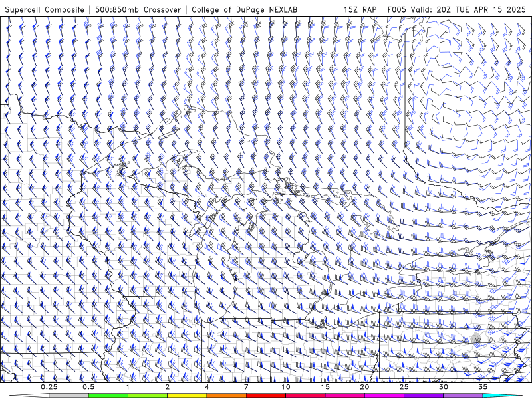The width and height of the screenshot is (532, 399).
Task: Click the legend value 10
Action: tap(286, 387)
